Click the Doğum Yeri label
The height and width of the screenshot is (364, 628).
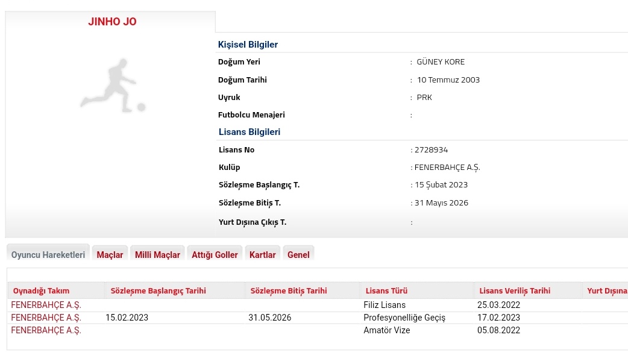(x=239, y=61)
